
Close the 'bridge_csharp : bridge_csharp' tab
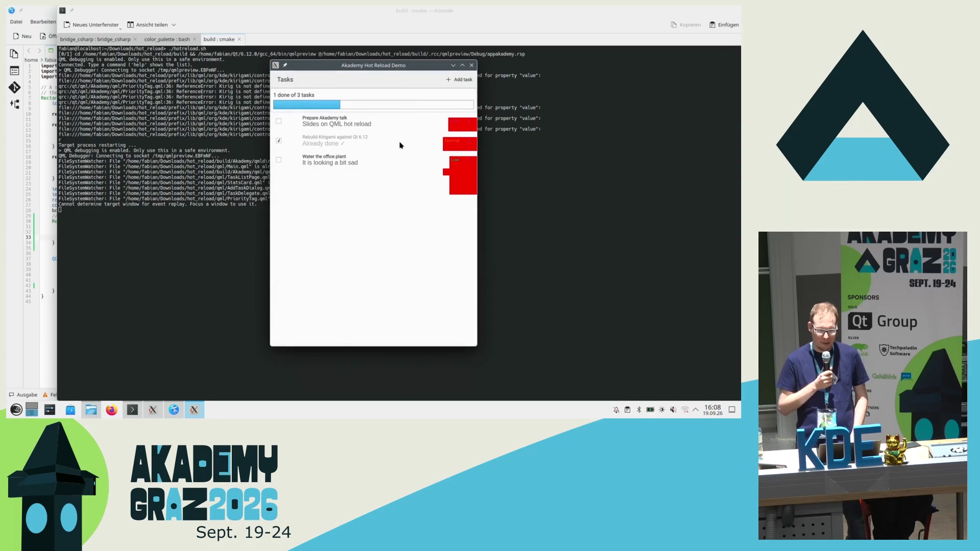135,39
